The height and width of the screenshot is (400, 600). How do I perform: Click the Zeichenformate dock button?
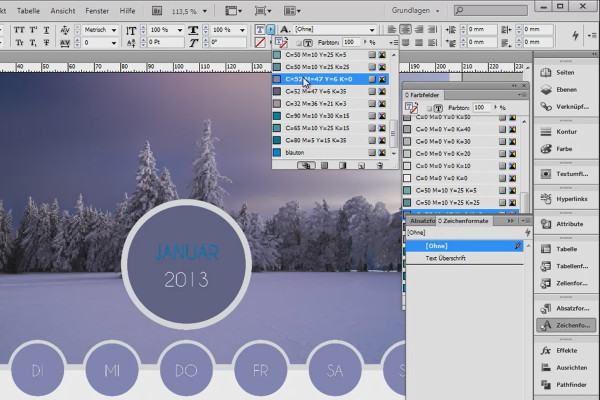(x=566, y=325)
